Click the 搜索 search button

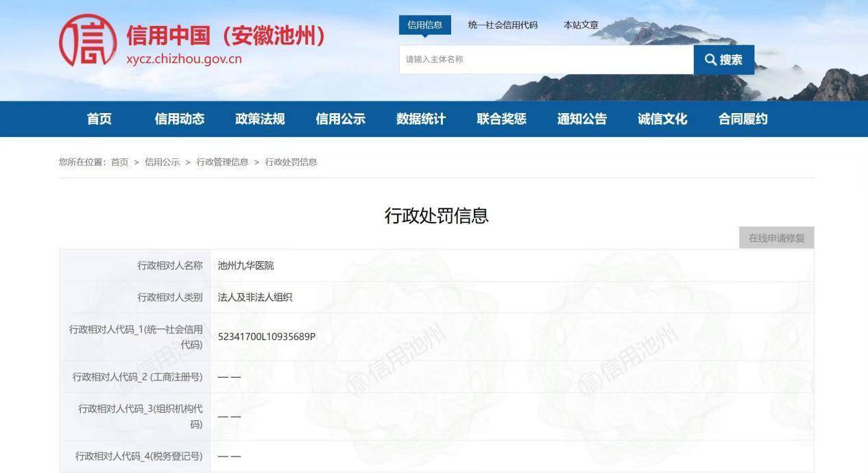click(x=723, y=60)
